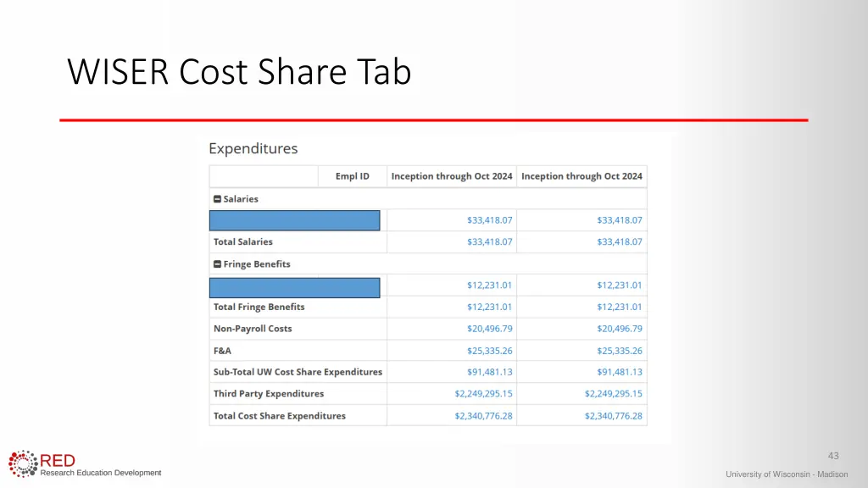Collapse the Fringe Benefits section
868x488 pixels.
pos(218,264)
